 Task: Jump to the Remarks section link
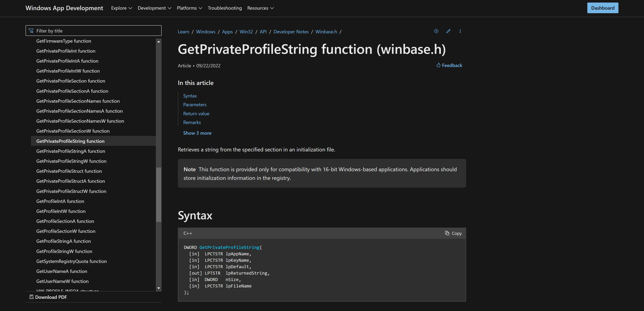192,122
